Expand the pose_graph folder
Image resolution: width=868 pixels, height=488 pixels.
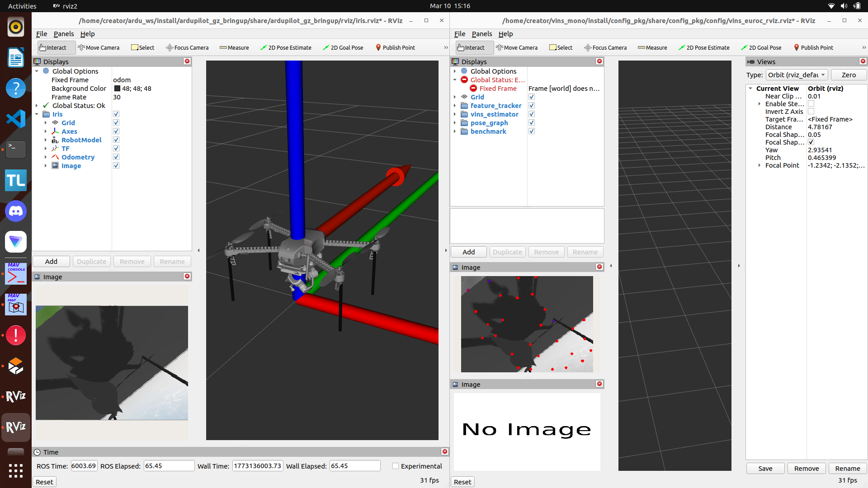tap(455, 123)
